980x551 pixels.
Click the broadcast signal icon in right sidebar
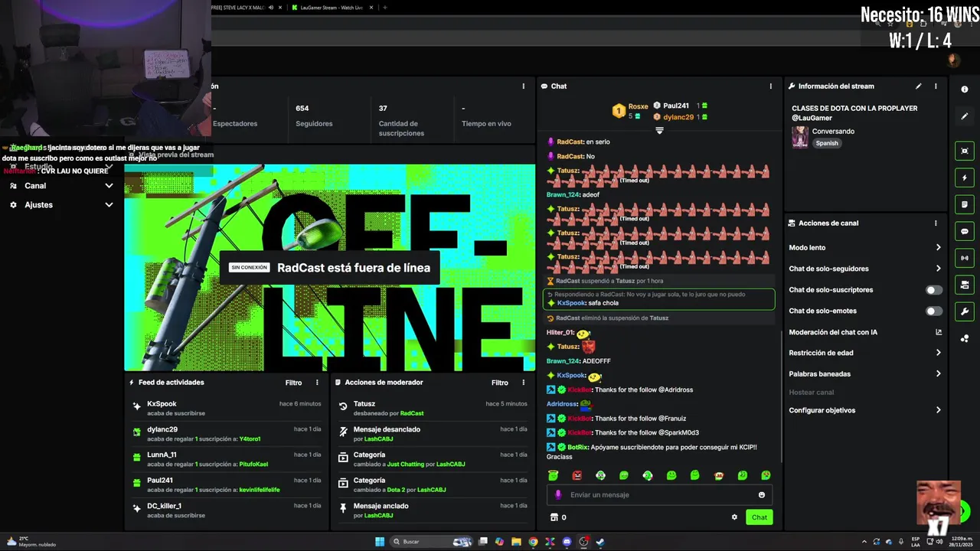pos(964,258)
